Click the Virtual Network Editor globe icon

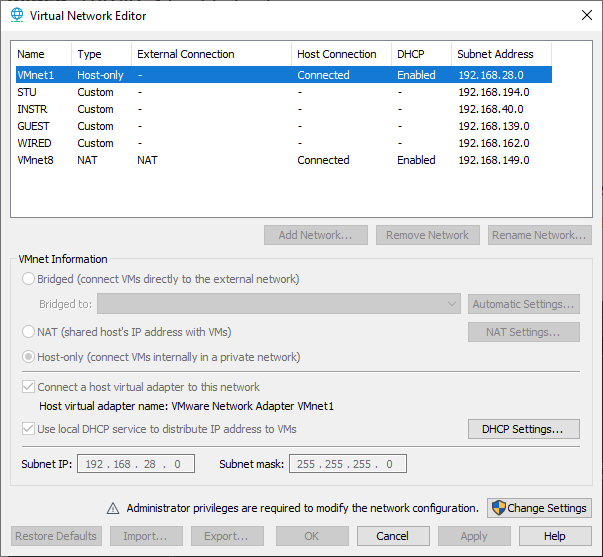coord(17,15)
